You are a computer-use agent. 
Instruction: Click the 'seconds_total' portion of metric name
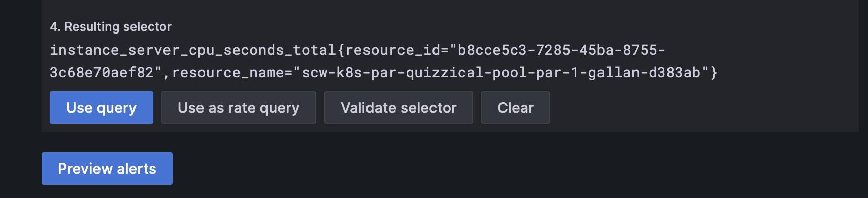[280, 50]
